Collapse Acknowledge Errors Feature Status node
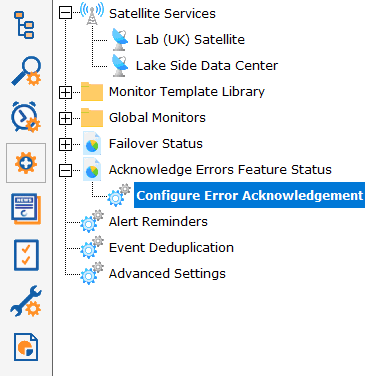The height and width of the screenshot is (376, 379). 65,171
